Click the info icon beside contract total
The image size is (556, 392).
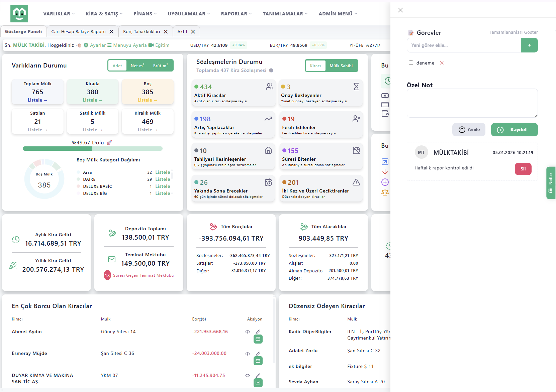pos(271,70)
